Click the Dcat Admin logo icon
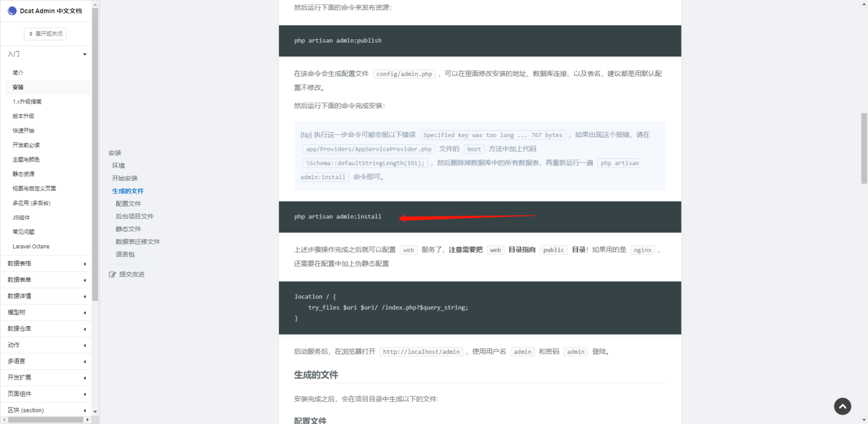This screenshot has height=424, width=868. click(x=12, y=11)
